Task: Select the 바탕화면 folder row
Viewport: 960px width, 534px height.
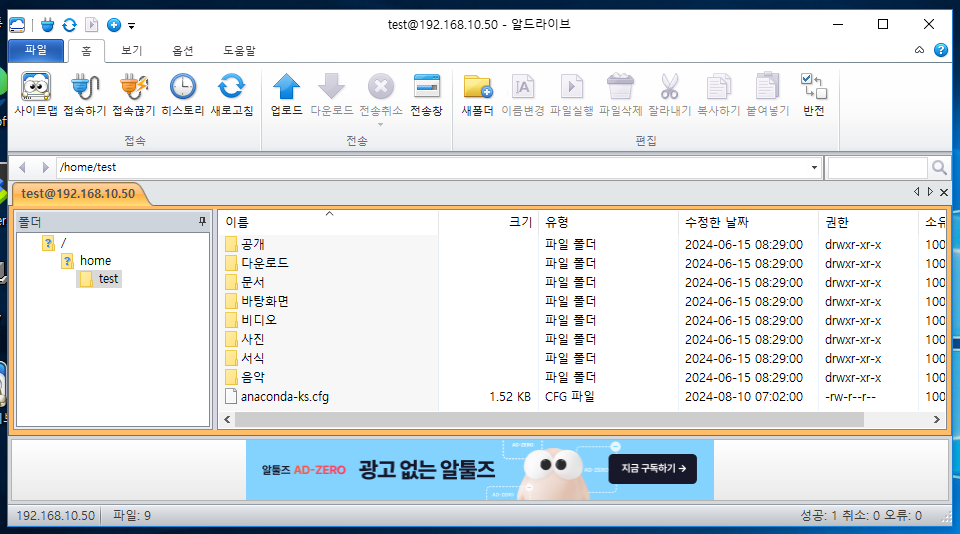Action: click(584, 301)
